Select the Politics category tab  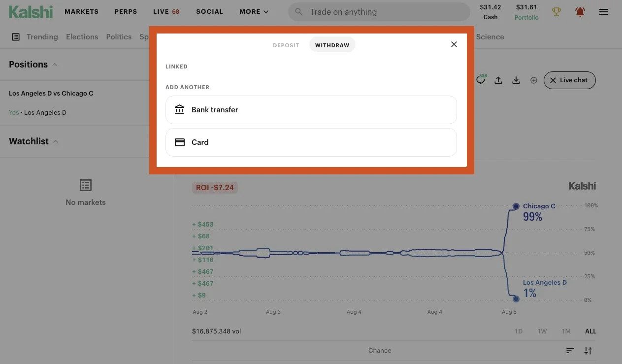tap(119, 37)
